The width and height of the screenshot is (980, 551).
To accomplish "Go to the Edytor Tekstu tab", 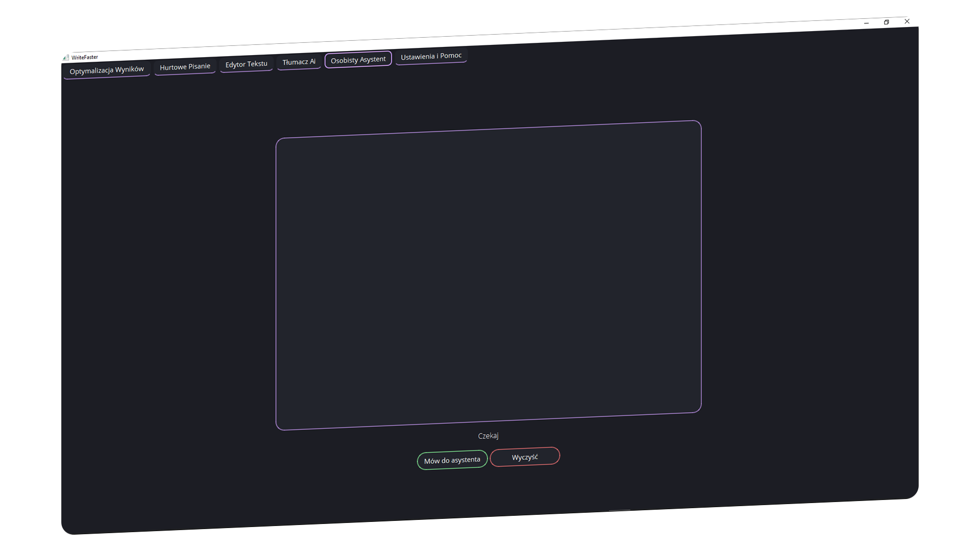I will pos(247,64).
